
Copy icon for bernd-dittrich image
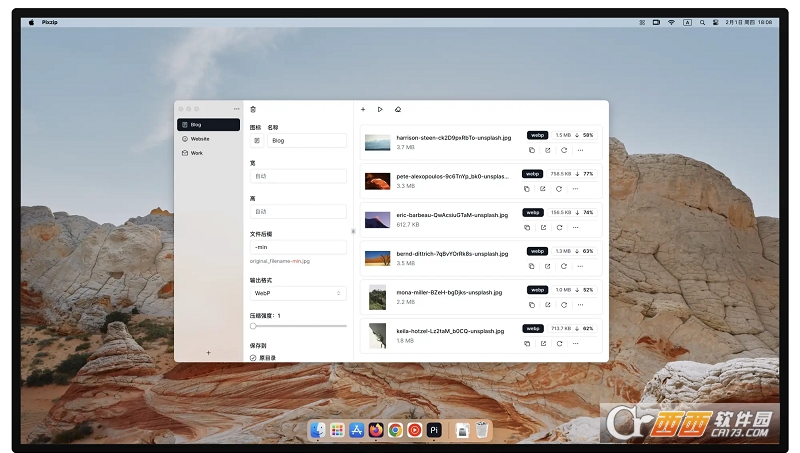point(532,266)
